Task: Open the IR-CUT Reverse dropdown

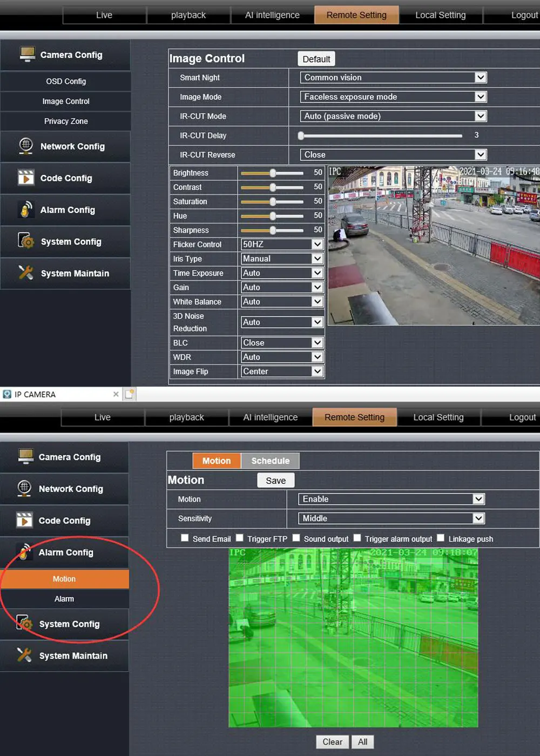Action: pyautogui.click(x=393, y=154)
